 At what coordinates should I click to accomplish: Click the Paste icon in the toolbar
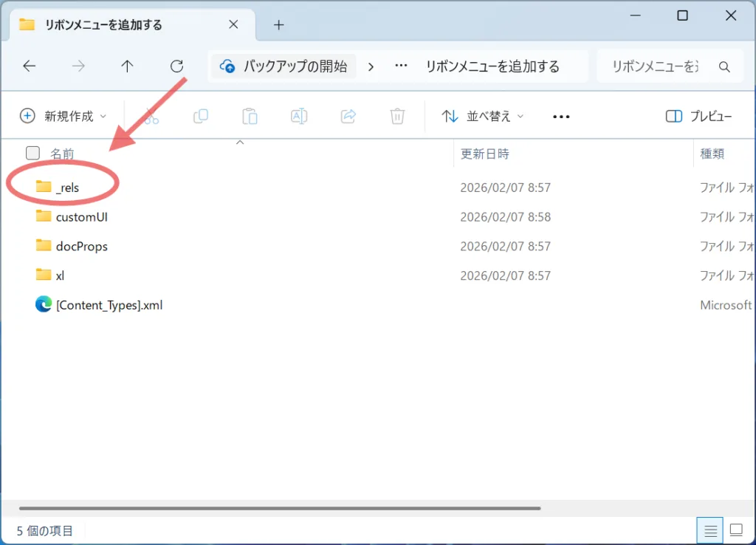pos(250,116)
